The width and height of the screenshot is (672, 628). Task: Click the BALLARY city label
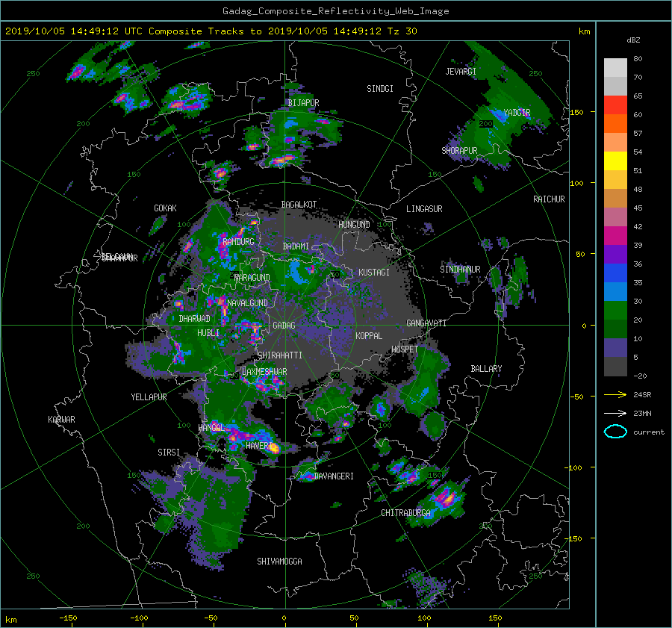point(486,369)
